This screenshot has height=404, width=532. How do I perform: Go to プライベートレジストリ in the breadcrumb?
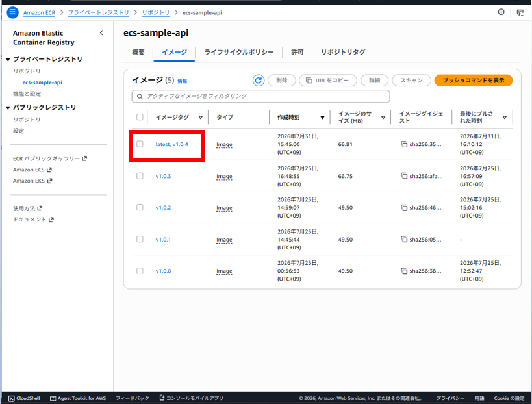98,12
